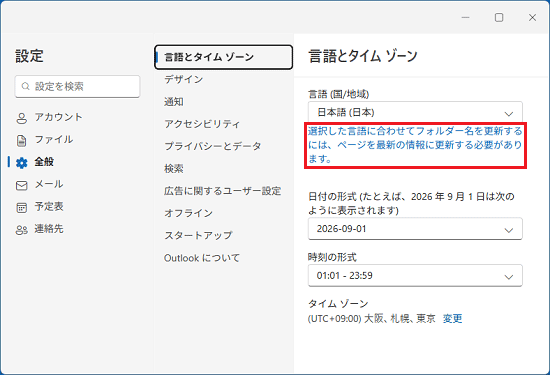
Task: Open スタートアップ settings page
Action: point(198,235)
